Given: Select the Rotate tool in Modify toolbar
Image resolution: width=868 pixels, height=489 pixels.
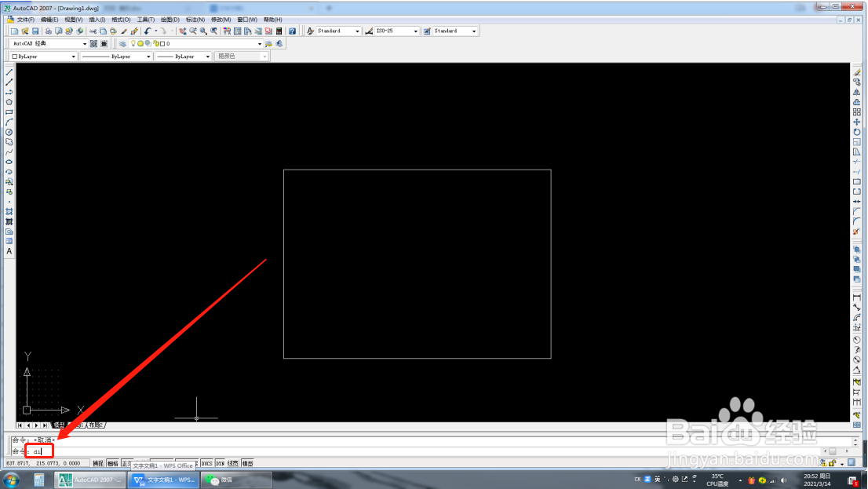Looking at the screenshot, I should [x=857, y=132].
